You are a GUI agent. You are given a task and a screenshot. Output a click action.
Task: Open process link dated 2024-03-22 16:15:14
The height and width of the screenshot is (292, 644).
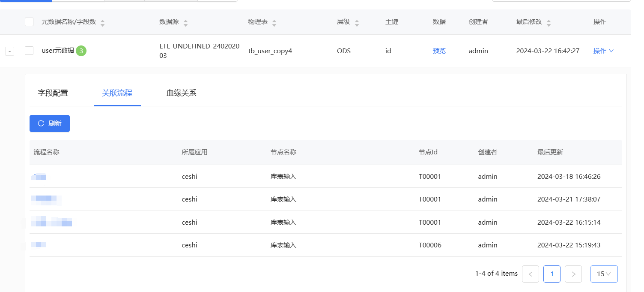pos(52,222)
